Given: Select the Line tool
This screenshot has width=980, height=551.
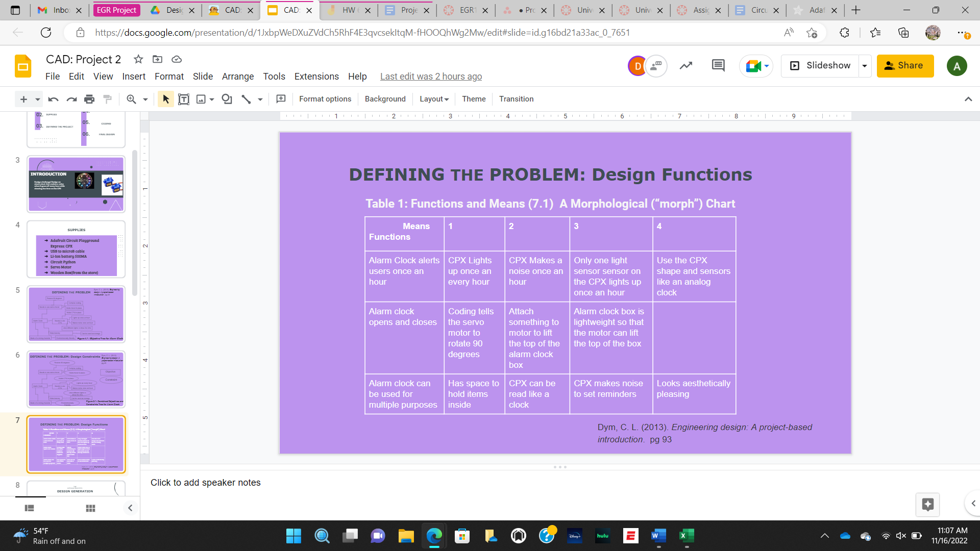Looking at the screenshot, I should (x=247, y=98).
